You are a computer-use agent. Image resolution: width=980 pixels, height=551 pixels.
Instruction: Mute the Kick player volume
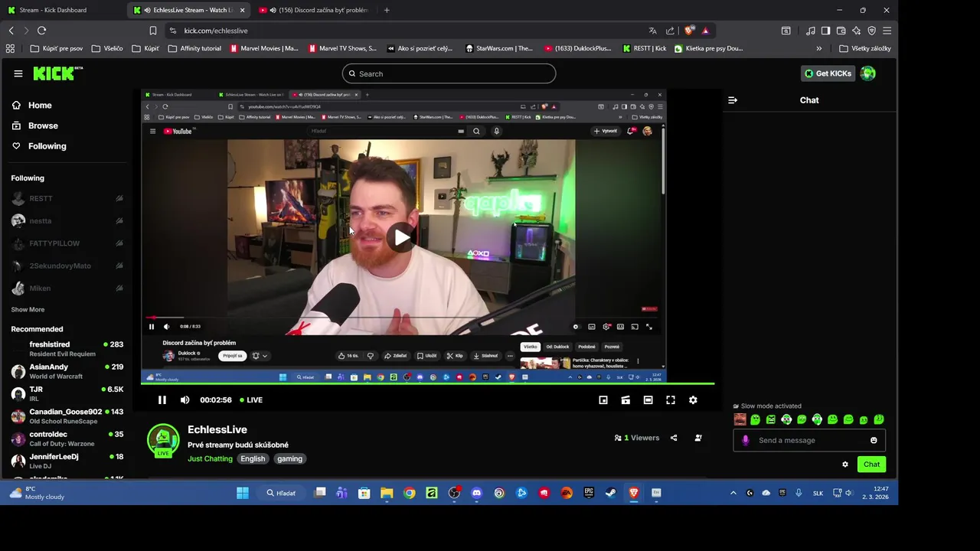click(x=185, y=399)
